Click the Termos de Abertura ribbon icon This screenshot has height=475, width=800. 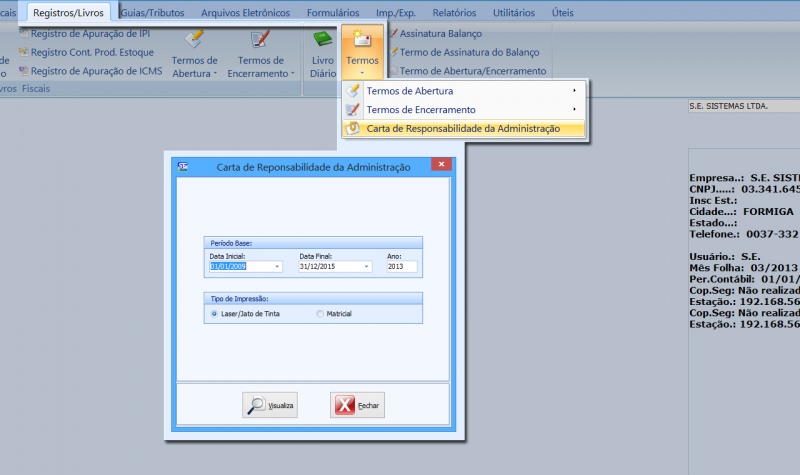point(195,40)
